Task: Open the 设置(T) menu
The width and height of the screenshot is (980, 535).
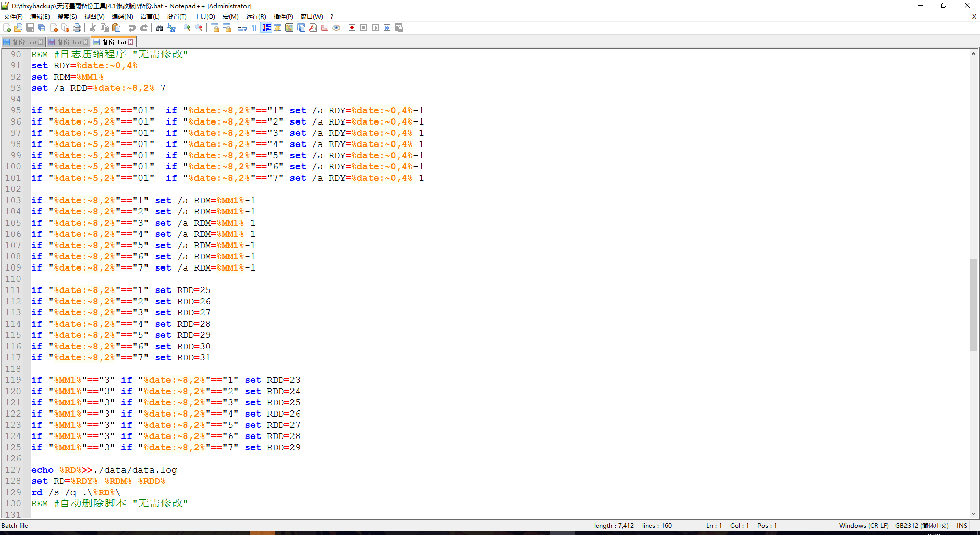Action: coord(177,16)
